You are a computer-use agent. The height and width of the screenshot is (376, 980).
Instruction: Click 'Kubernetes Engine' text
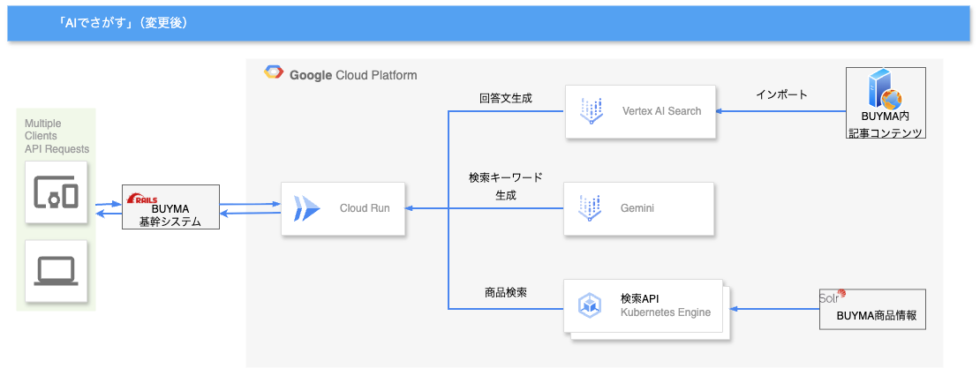666,312
